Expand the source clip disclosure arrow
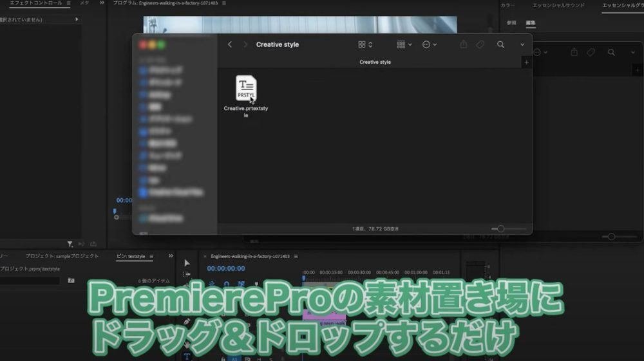644x361 pixels. (x=77, y=19)
